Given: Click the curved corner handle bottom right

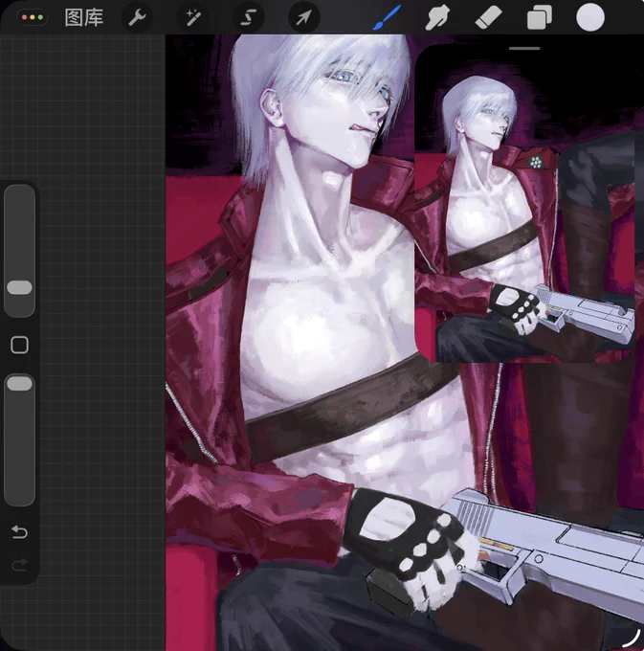Looking at the screenshot, I should [x=632, y=639].
